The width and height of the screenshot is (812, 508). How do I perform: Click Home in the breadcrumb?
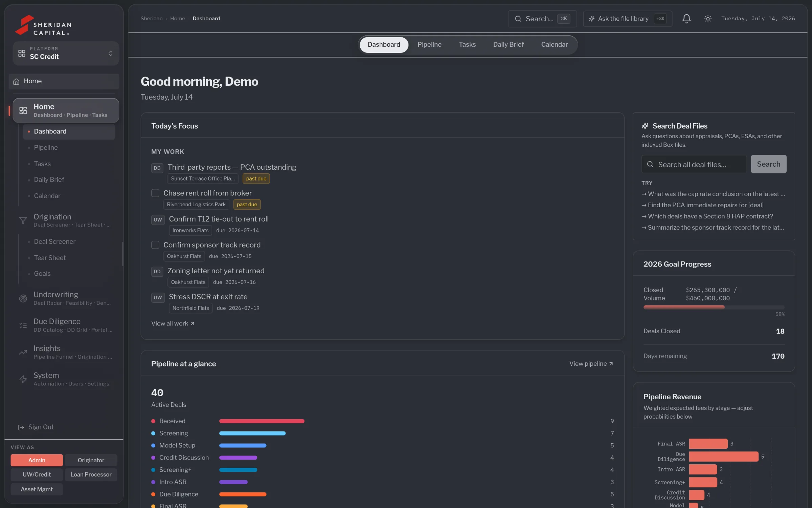pos(178,19)
